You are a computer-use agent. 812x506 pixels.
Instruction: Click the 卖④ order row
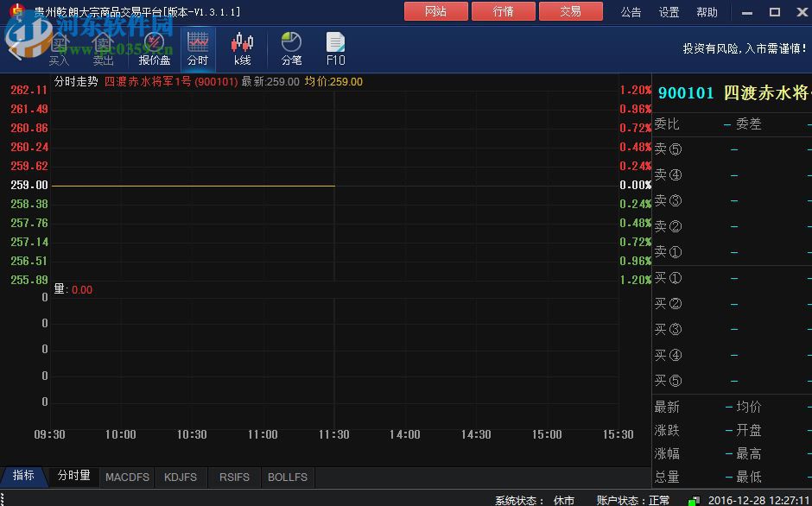[732, 175]
